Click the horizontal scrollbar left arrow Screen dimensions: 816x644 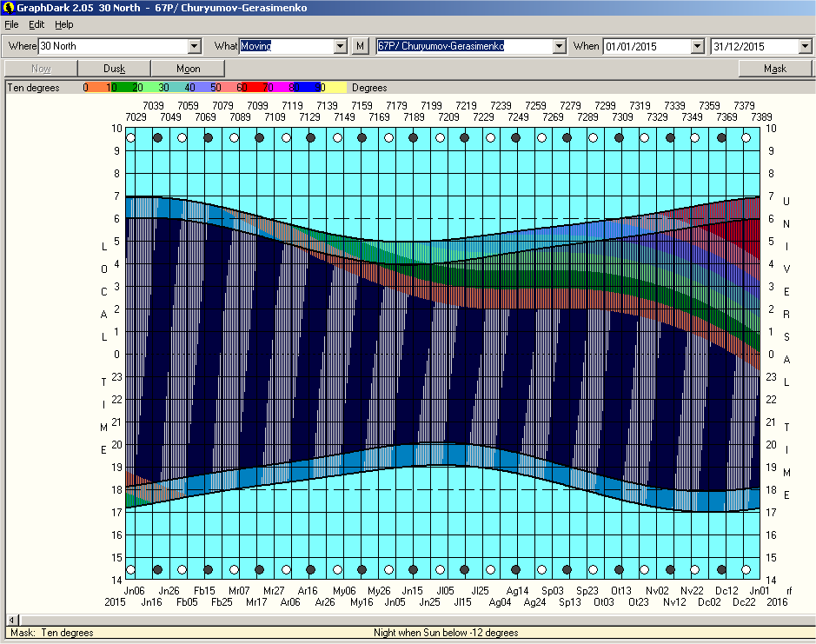point(11,620)
